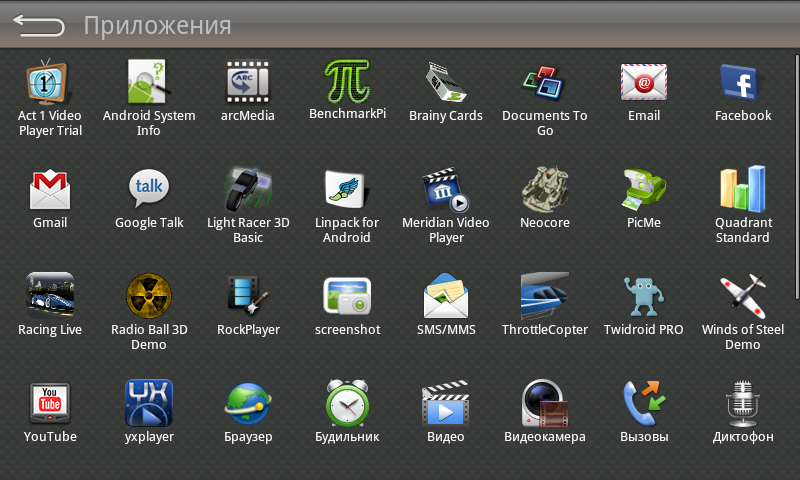Tap the back arrow in the header
The width and height of the screenshot is (800, 480).
point(38,26)
